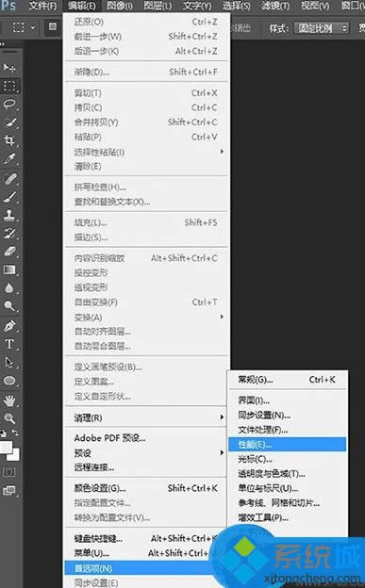The image size is (365, 588).
Task: Click 填充(L)... menu item
Action: (x=146, y=222)
